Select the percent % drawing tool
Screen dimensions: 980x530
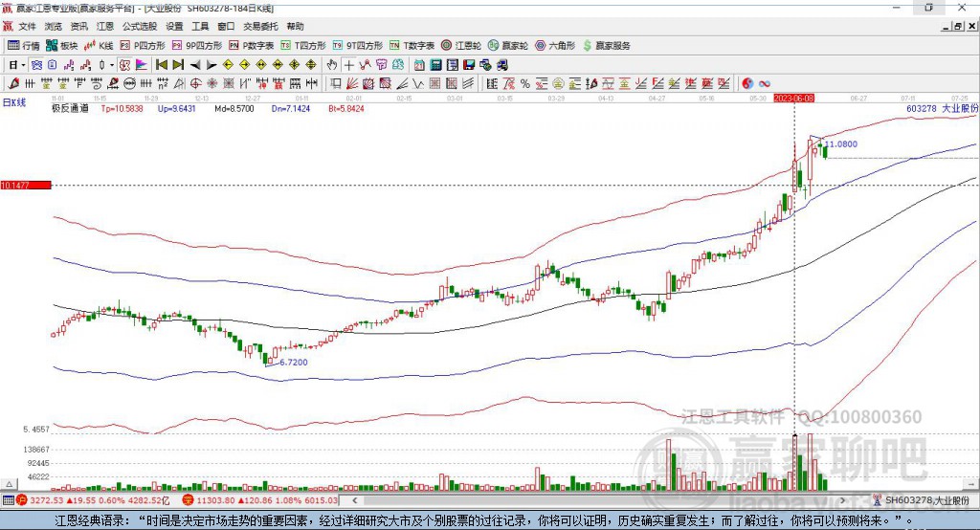tap(525, 84)
